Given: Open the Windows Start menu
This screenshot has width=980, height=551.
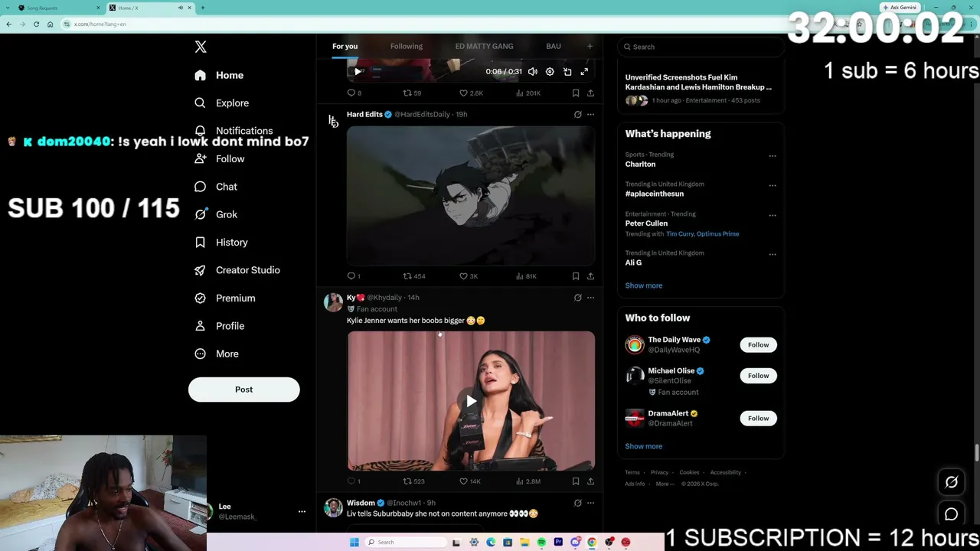Looking at the screenshot, I should tap(354, 543).
